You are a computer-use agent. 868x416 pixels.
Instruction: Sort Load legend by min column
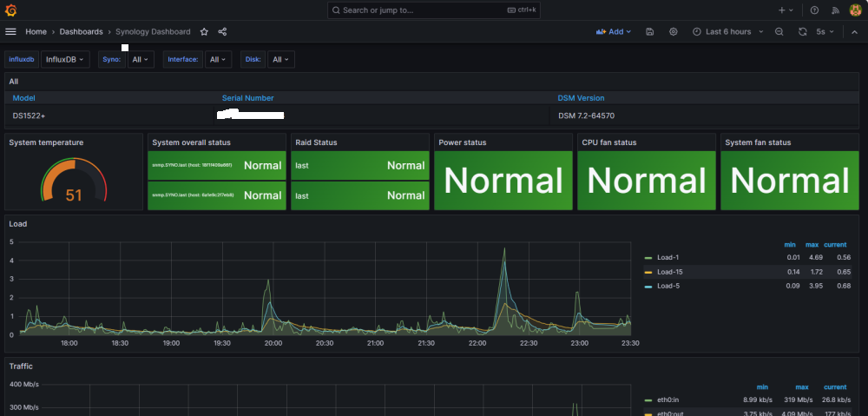tap(789, 245)
